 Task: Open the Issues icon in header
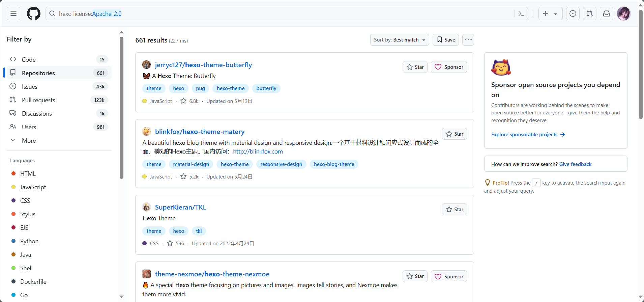573,13
